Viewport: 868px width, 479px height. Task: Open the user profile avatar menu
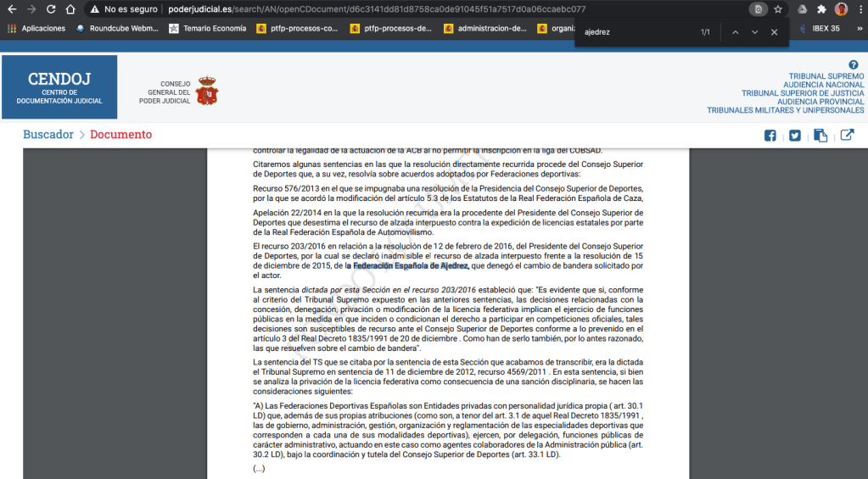tap(841, 9)
